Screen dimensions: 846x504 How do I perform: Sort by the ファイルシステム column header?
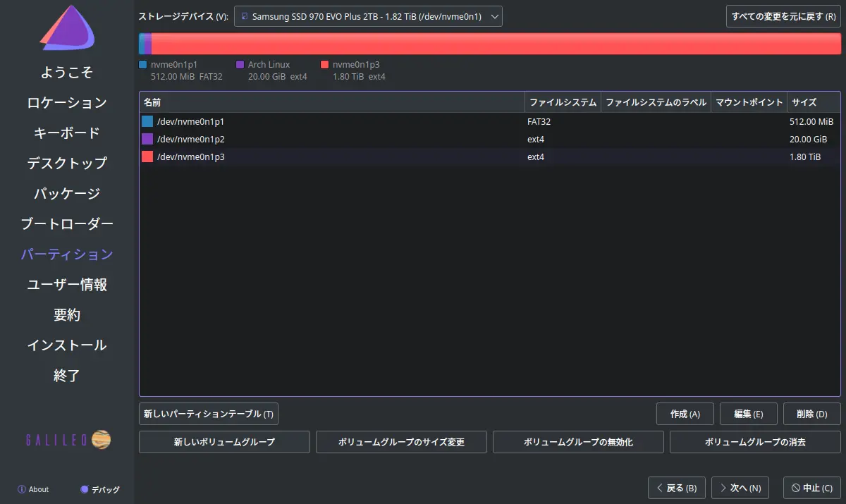pos(563,102)
